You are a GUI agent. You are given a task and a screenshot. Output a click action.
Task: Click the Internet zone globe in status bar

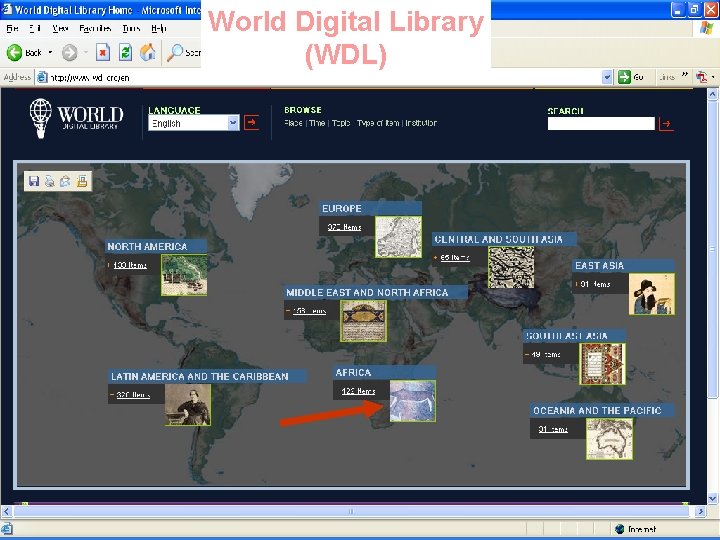click(619, 529)
